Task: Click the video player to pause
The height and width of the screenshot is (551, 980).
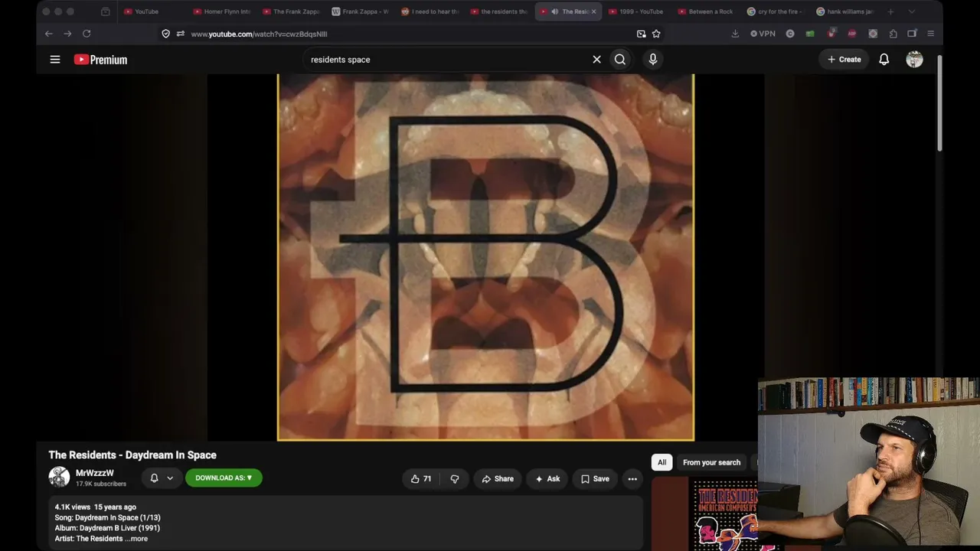Action: click(485, 257)
